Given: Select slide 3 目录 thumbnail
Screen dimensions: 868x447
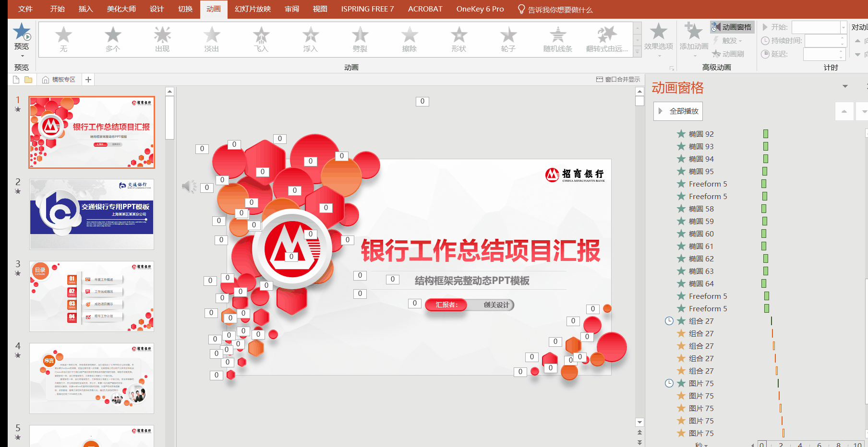Looking at the screenshot, I should 92,296.
